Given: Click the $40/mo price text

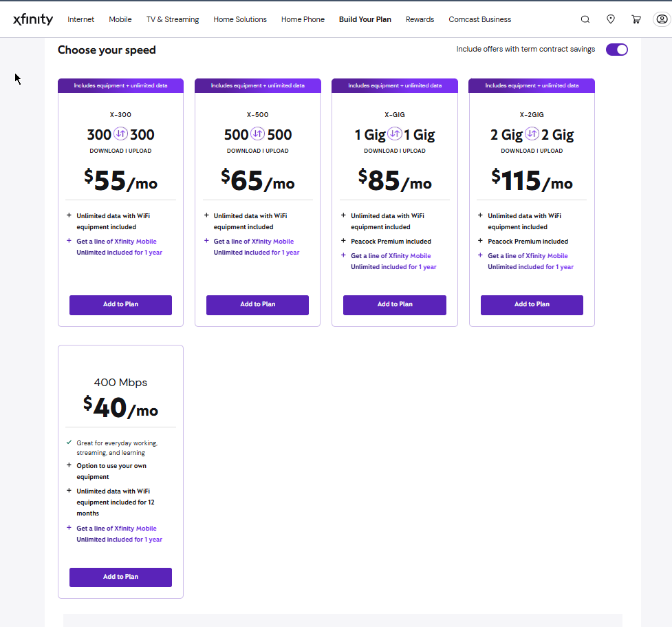Looking at the screenshot, I should (121, 407).
